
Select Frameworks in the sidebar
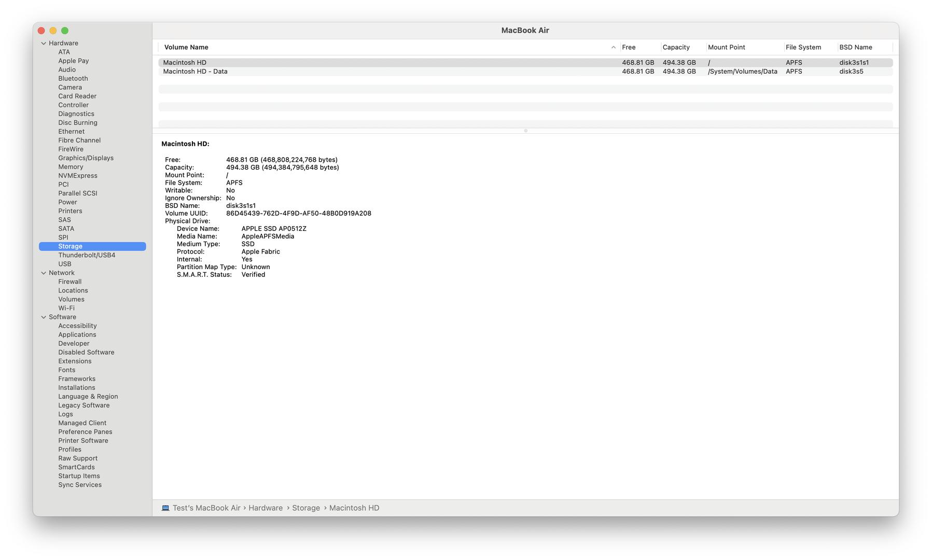click(x=77, y=379)
